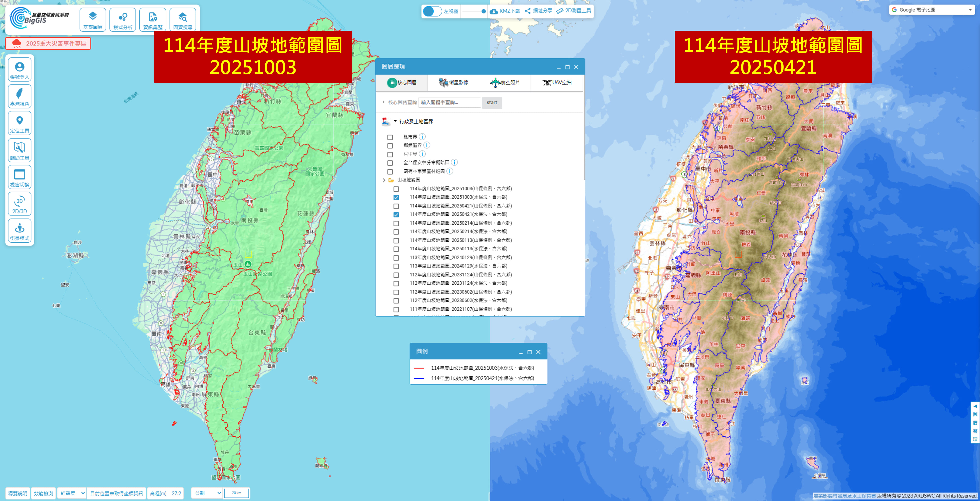Open the 圖資搜尋 search tool
The image size is (980, 501).
pos(183,20)
